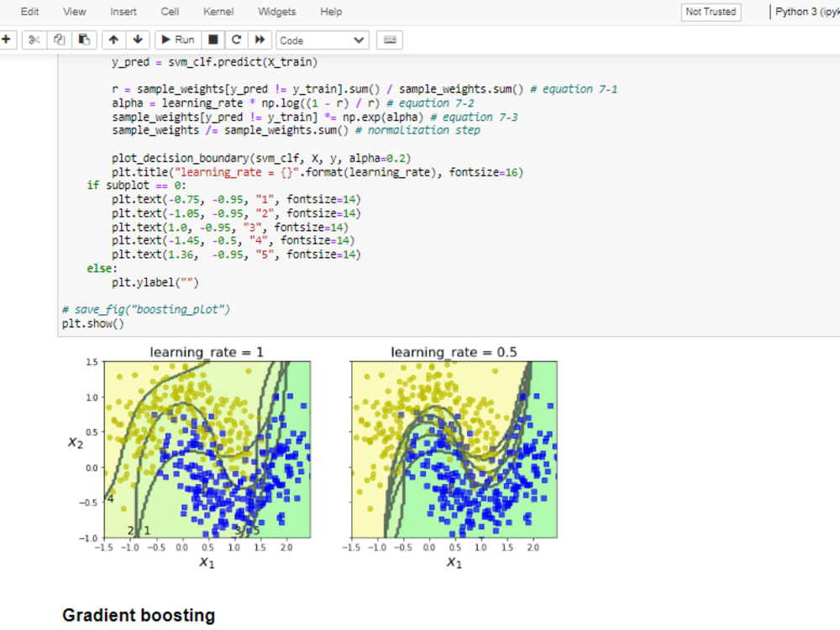Open the cell type Code dropdown

click(322, 40)
